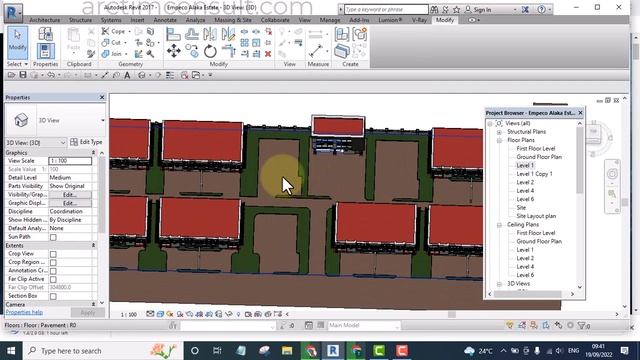Open the Structure ribbon tab
Image resolution: width=640 pixels, height=360 pixels.
[80, 20]
